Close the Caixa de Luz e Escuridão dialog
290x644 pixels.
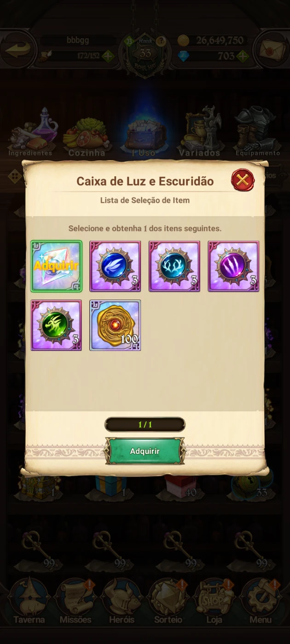click(x=243, y=180)
